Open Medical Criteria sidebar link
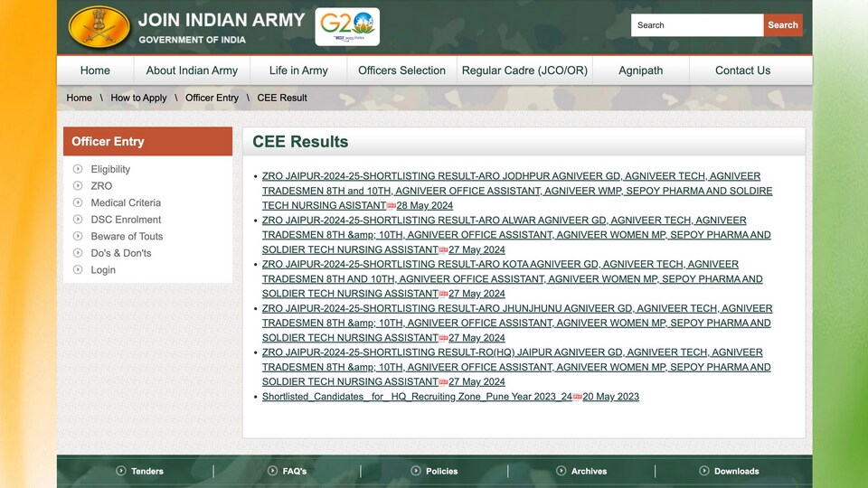 coord(126,202)
